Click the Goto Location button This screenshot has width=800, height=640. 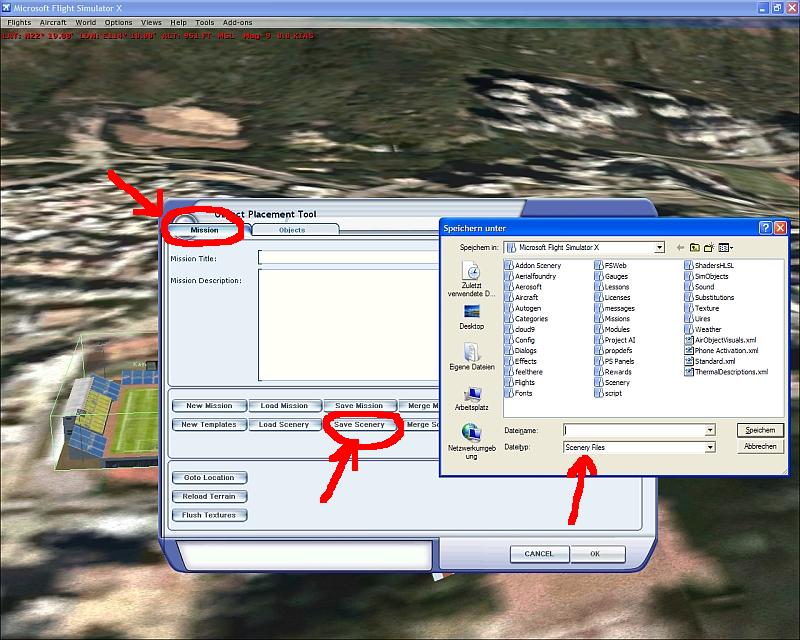209,478
